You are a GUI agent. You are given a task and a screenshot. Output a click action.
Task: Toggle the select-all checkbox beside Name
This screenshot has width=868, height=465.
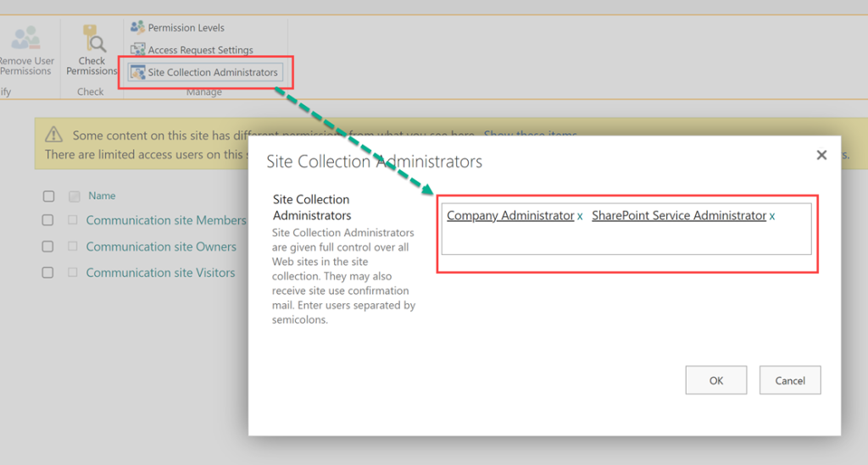48,197
